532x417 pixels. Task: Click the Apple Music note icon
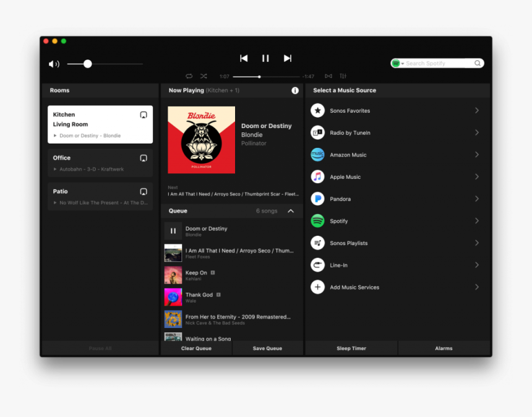(x=317, y=177)
